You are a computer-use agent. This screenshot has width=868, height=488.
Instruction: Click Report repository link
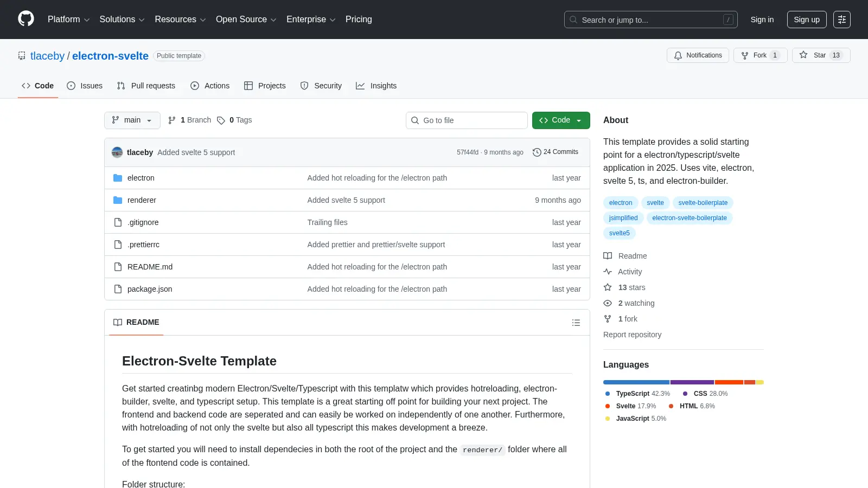[x=632, y=335]
